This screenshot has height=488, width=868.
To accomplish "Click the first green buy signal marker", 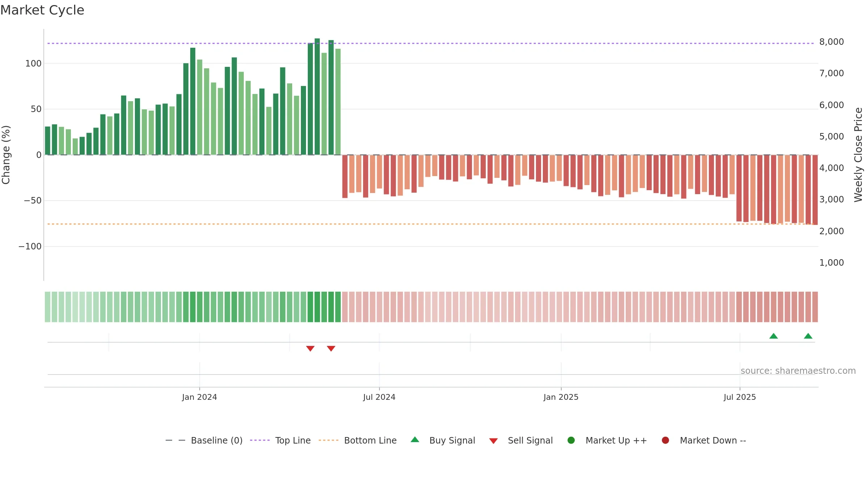I will (774, 336).
